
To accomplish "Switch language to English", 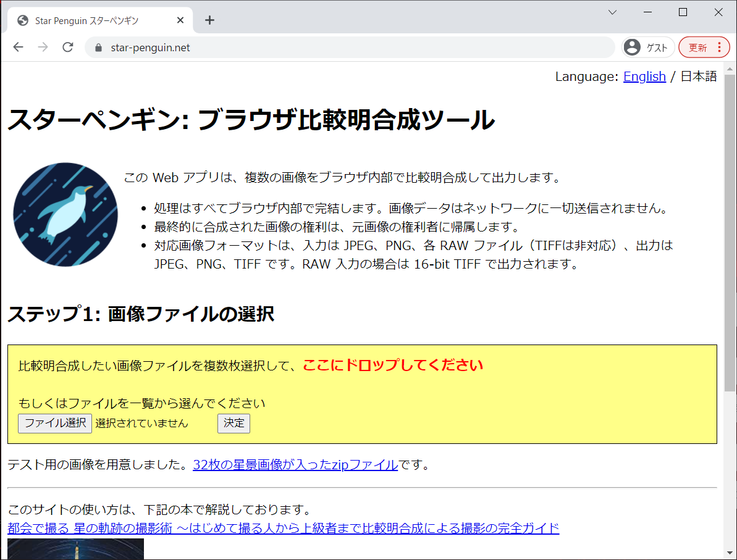I will point(644,76).
